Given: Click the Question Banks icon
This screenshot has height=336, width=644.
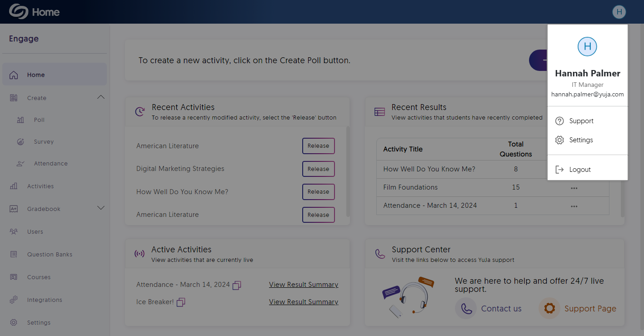Looking at the screenshot, I should (14, 255).
